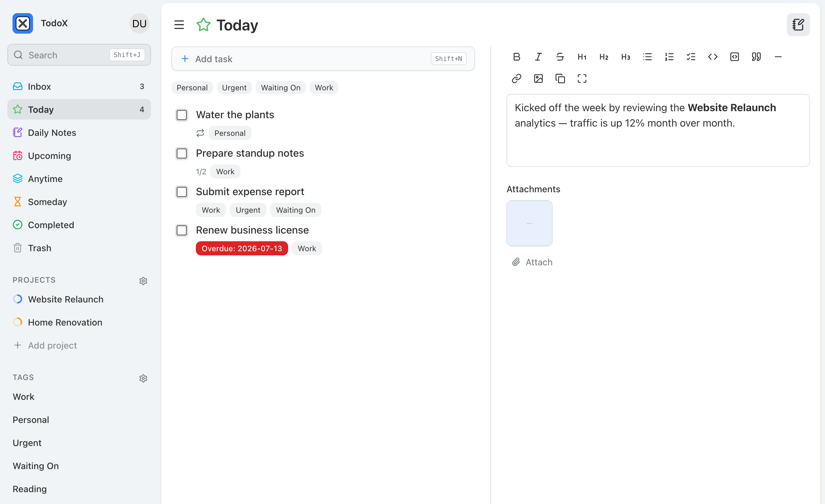
Task: Insert an image into the note
Action: coord(538,78)
